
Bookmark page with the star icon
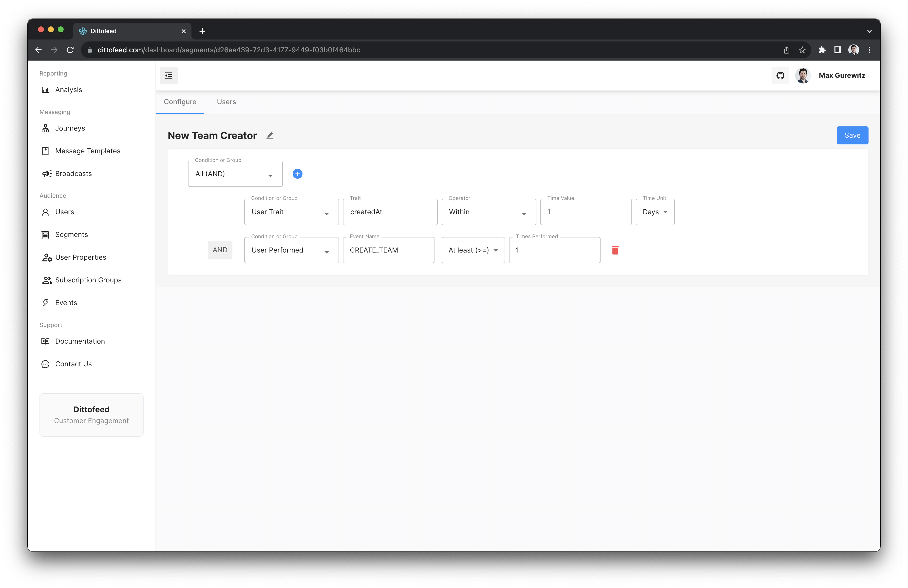click(802, 50)
